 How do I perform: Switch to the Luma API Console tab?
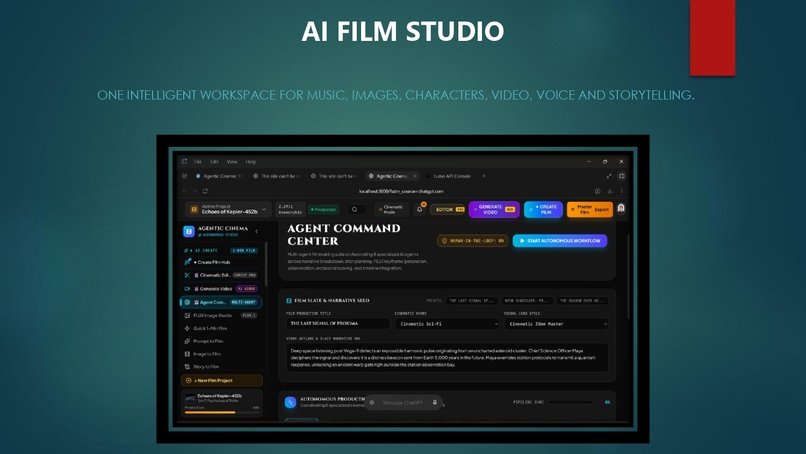(x=449, y=176)
